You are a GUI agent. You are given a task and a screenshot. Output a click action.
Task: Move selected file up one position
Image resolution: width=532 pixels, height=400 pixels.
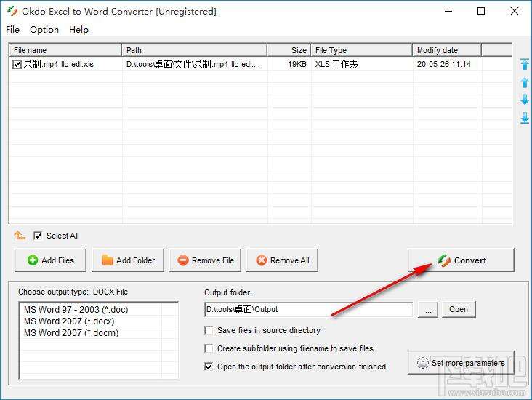point(525,82)
